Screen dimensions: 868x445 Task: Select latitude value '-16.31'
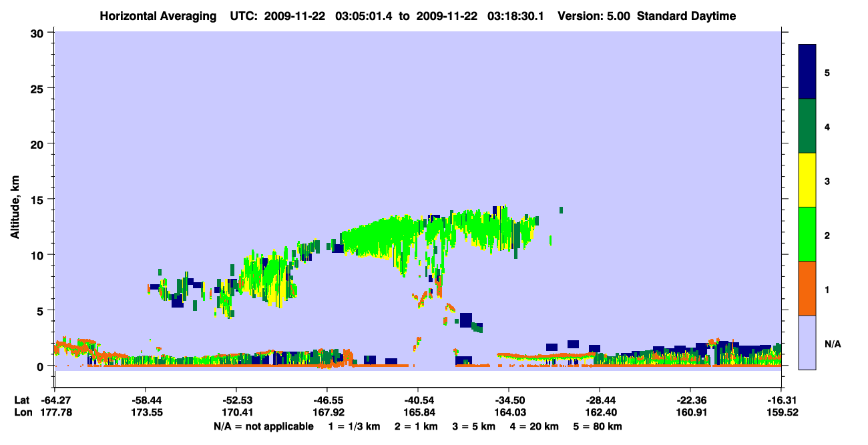(781, 400)
